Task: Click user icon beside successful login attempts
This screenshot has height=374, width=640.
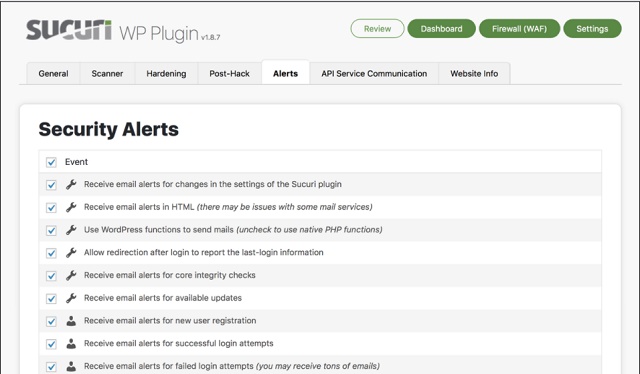Action: click(71, 344)
